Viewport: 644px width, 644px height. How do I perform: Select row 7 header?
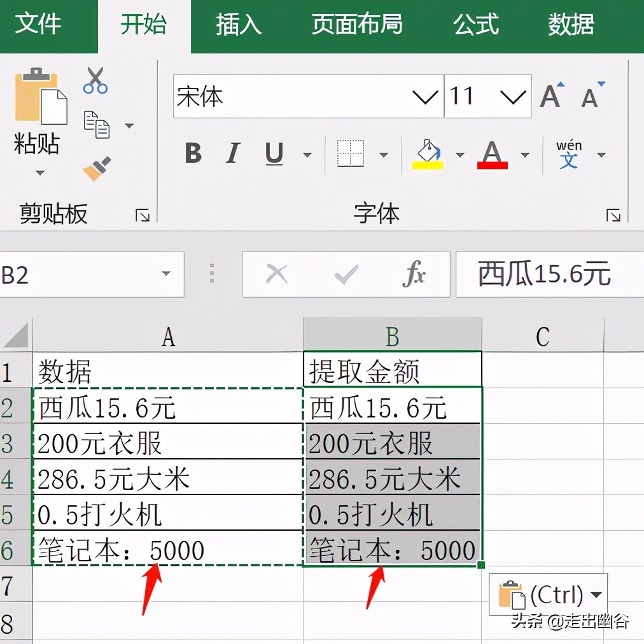[x=16, y=585]
